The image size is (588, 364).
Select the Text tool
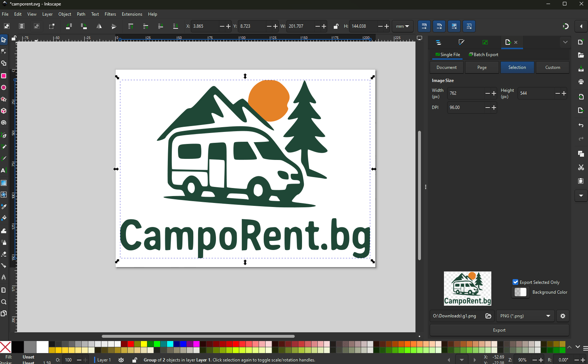[x=4, y=171]
